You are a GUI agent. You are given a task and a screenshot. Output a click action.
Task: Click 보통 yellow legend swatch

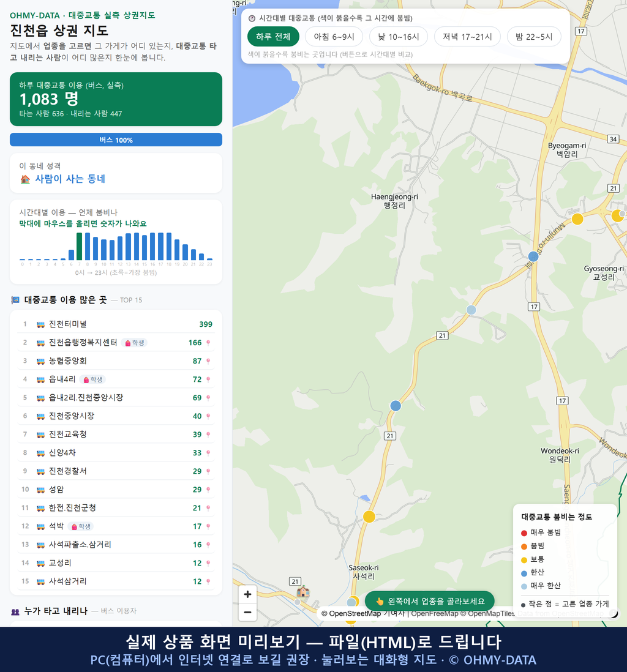(x=524, y=560)
